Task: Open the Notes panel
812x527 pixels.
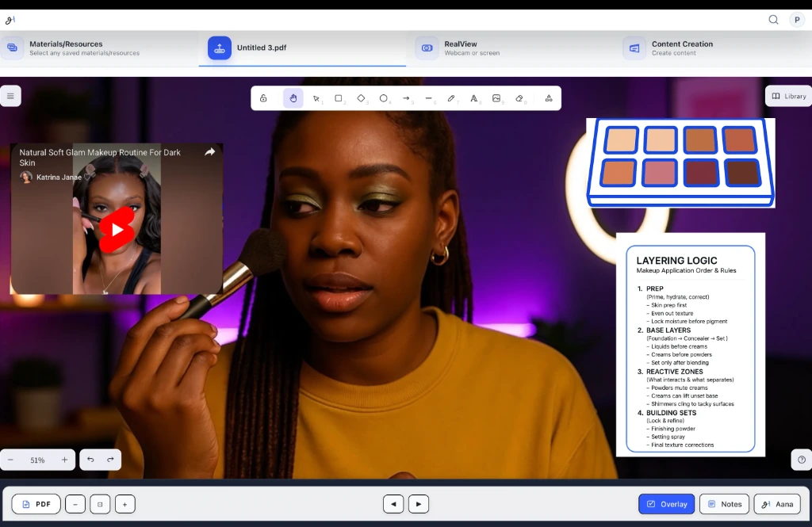Action: [x=725, y=504]
